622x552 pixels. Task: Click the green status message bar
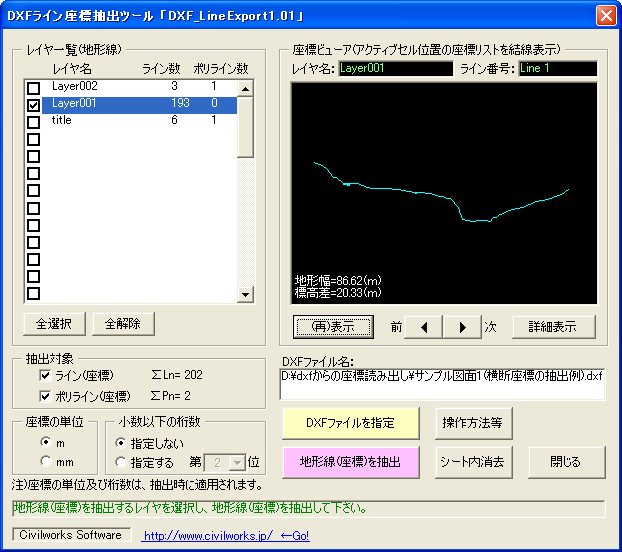click(x=309, y=509)
